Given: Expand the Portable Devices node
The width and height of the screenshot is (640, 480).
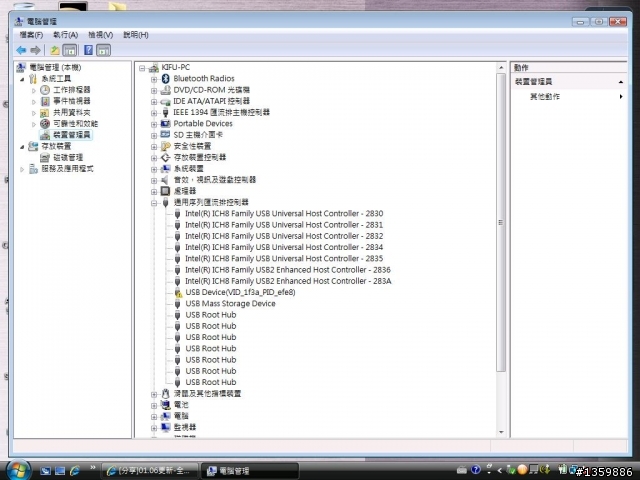Looking at the screenshot, I should point(154,124).
